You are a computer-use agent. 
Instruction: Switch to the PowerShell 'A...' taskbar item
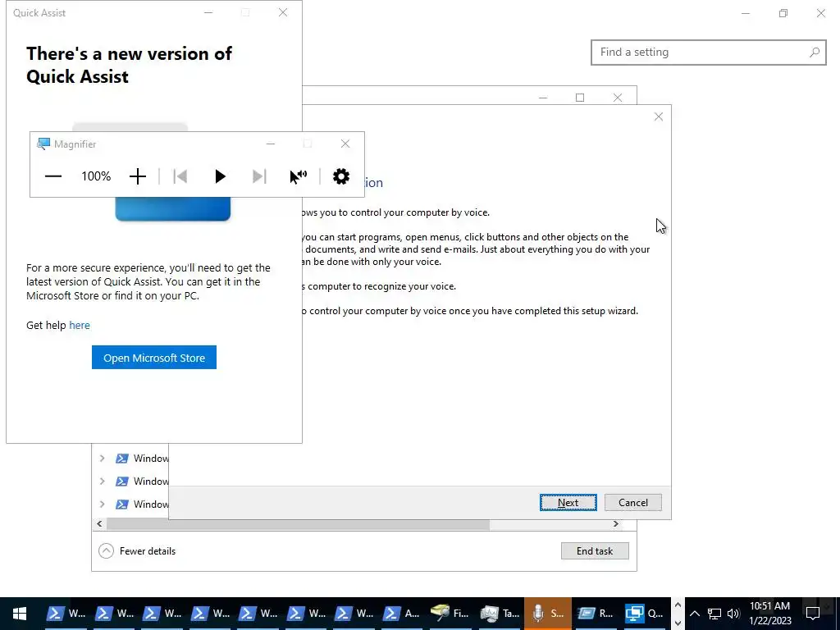tap(402, 614)
